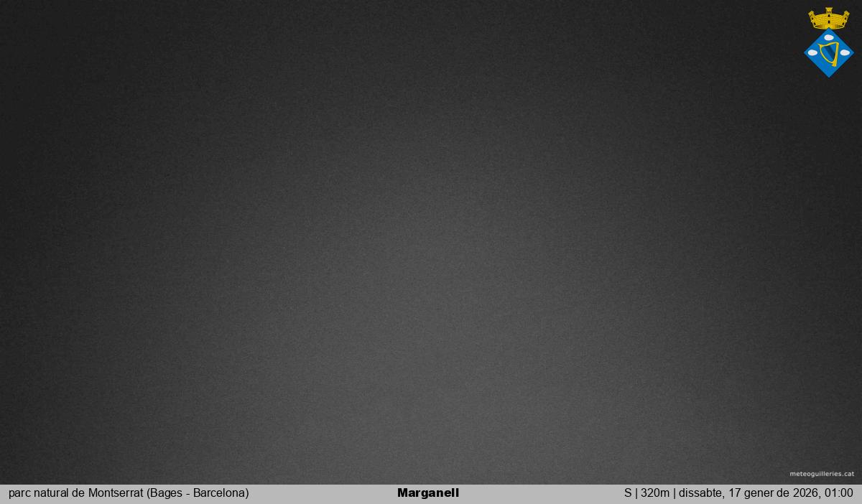
Task: Click the bottom tip of the blue diamond shield
Action: coord(829,75)
